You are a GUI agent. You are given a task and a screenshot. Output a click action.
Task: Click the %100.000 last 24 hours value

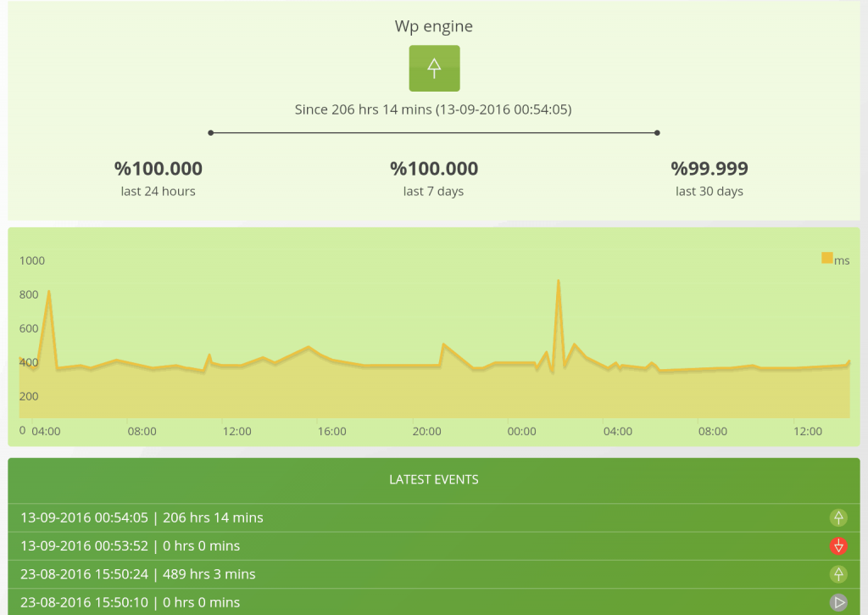coord(159,169)
